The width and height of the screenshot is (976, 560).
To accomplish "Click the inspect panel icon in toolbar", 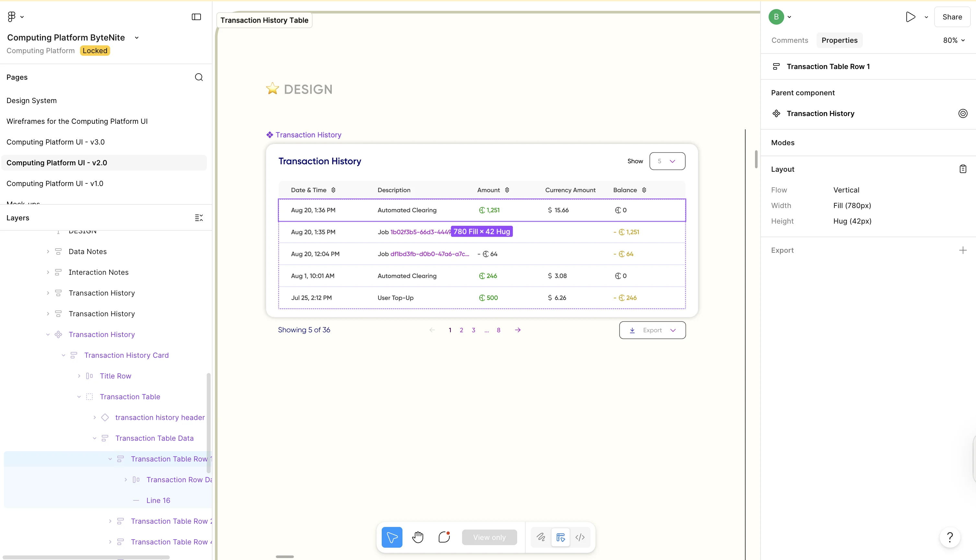I will pos(560,537).
